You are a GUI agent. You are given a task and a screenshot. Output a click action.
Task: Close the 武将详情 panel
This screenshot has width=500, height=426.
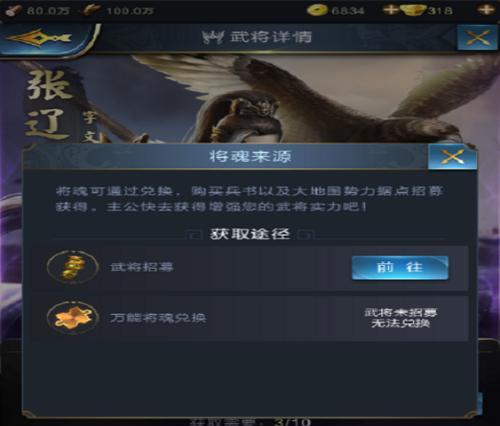[477, 38]
